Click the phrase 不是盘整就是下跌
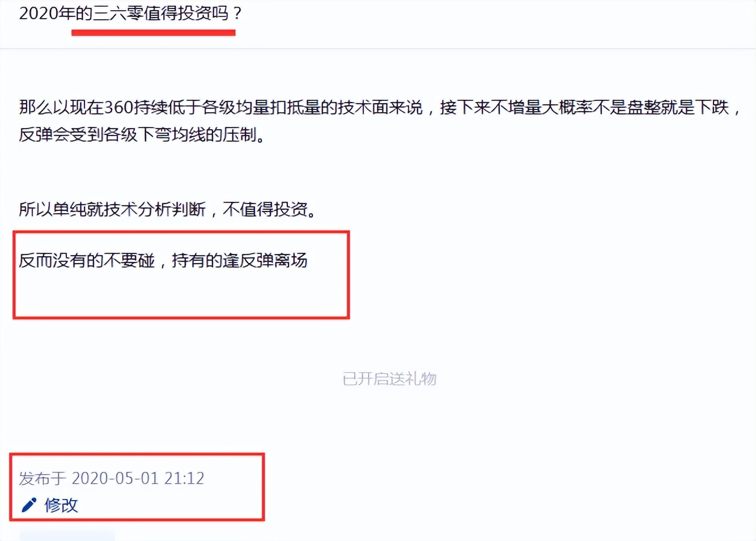Image resolution: width=756 pixels, height=541 pixels. (x=661, y=107)
